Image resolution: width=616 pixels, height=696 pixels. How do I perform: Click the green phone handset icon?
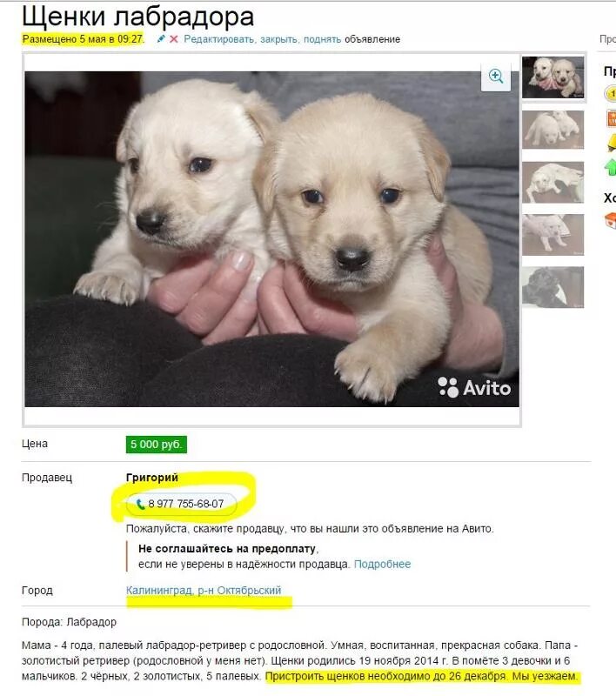140,505
